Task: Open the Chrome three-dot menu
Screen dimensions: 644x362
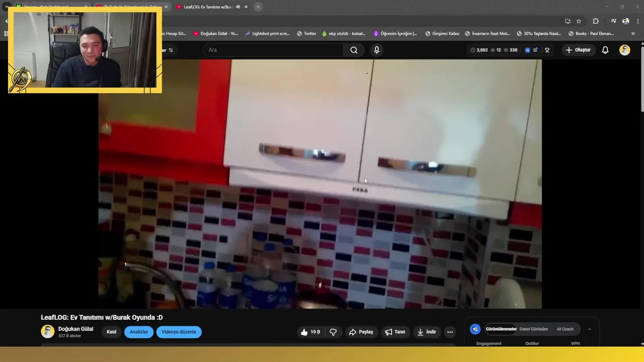Action: point(638,21)
